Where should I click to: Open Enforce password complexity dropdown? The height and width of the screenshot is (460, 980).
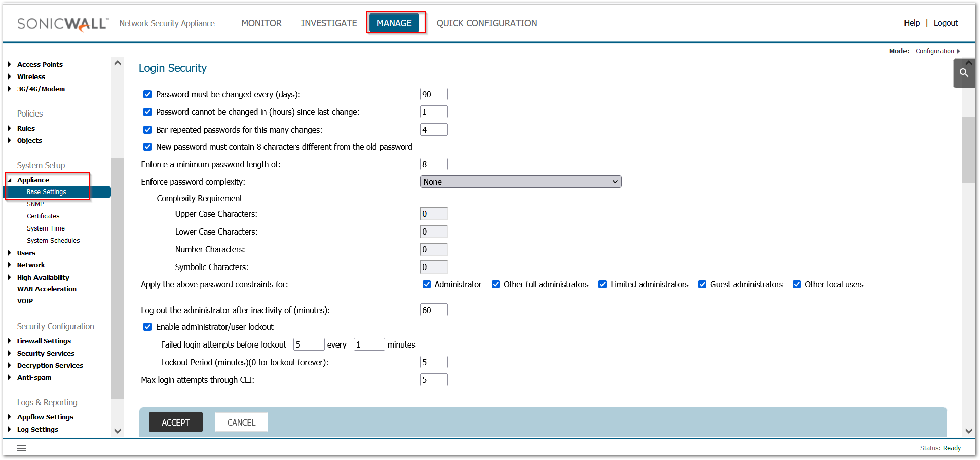coord(520,182)
